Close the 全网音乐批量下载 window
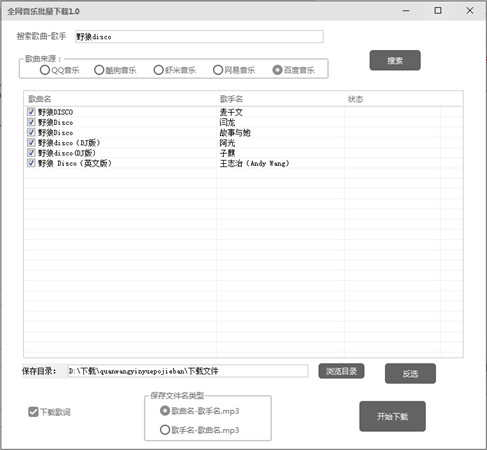This screenshot has width=487, height=450. [x=470, y=11]
